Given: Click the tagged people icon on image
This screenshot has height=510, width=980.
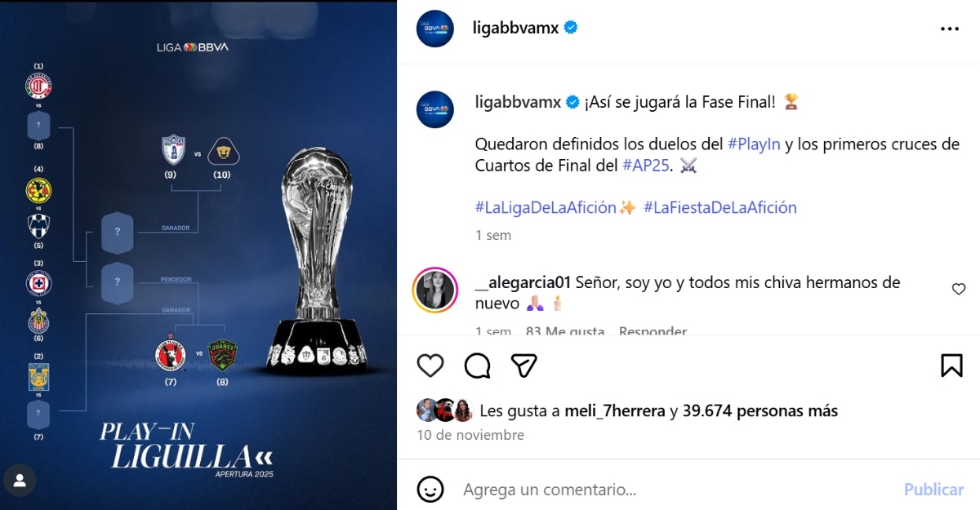Looking at the screenshot, I should [x=20, y=481].
